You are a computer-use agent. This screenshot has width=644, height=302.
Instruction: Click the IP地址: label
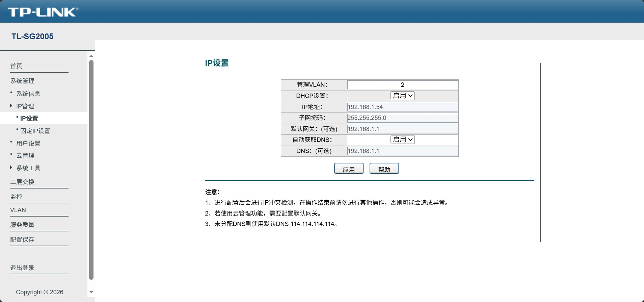pos(312,107)
